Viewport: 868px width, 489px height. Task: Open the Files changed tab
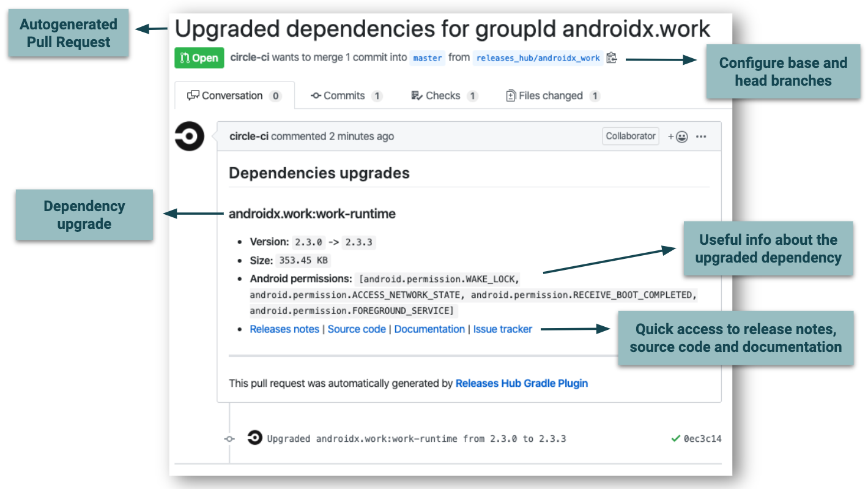pyautogui.click(x=554, y=95)
